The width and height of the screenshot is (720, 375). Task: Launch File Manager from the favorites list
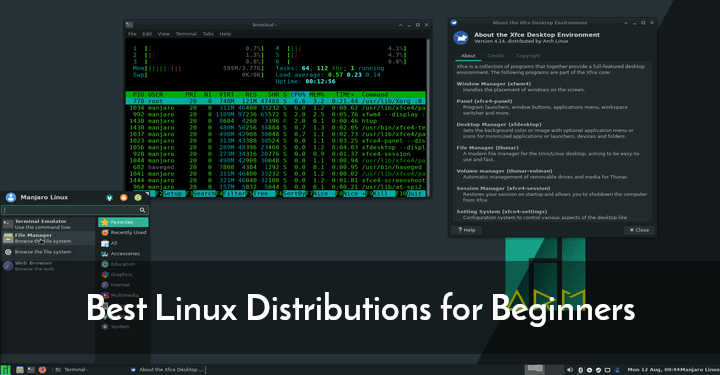(x=48, y=238)
